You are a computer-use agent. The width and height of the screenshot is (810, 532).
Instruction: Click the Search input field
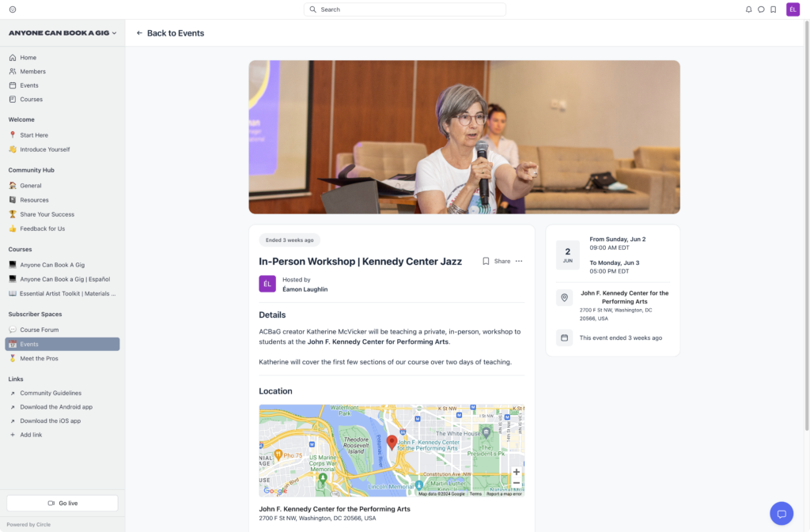coord(405,9)
